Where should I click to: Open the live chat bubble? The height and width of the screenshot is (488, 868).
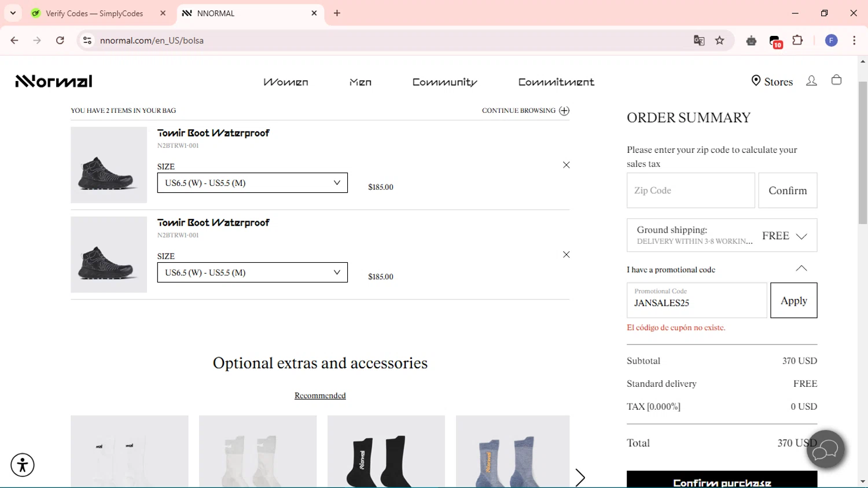826,449
